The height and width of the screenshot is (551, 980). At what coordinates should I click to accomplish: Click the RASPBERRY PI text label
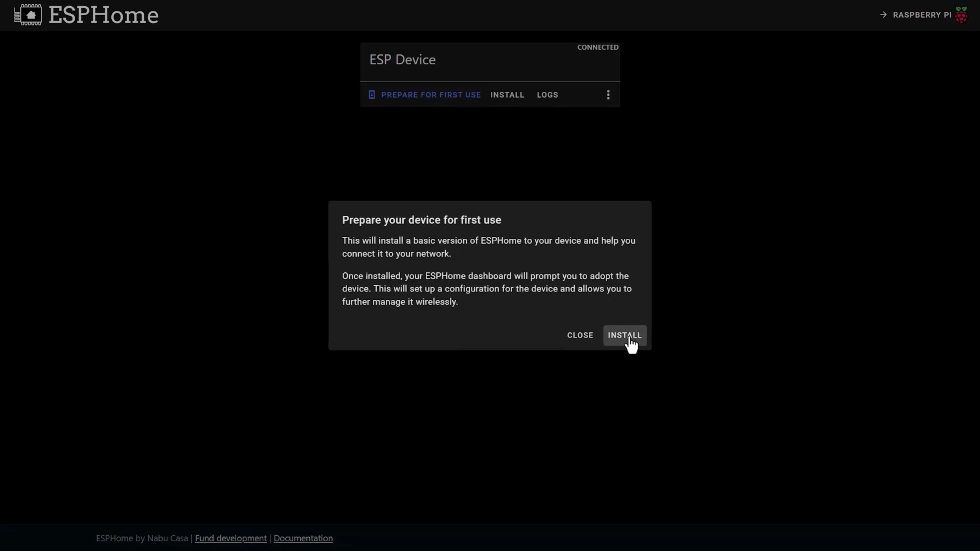pos(922,15)
